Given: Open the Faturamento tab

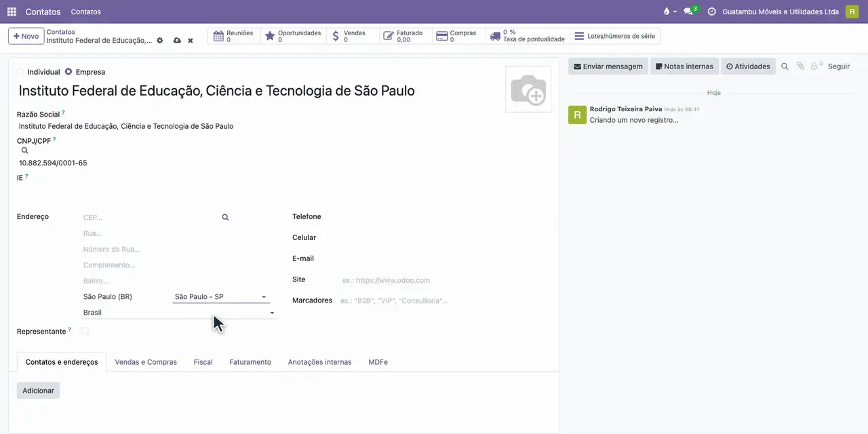Looking at the screenshot, I should (250, 362).
